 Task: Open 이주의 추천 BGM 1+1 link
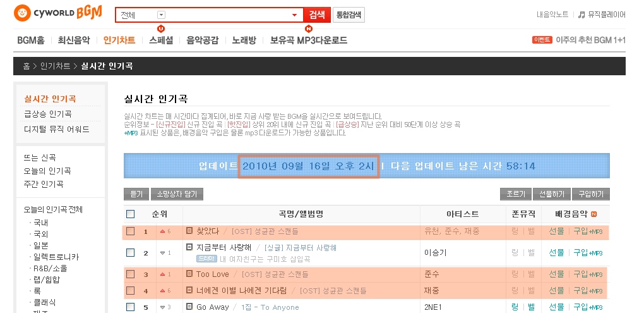coord(590,40)
